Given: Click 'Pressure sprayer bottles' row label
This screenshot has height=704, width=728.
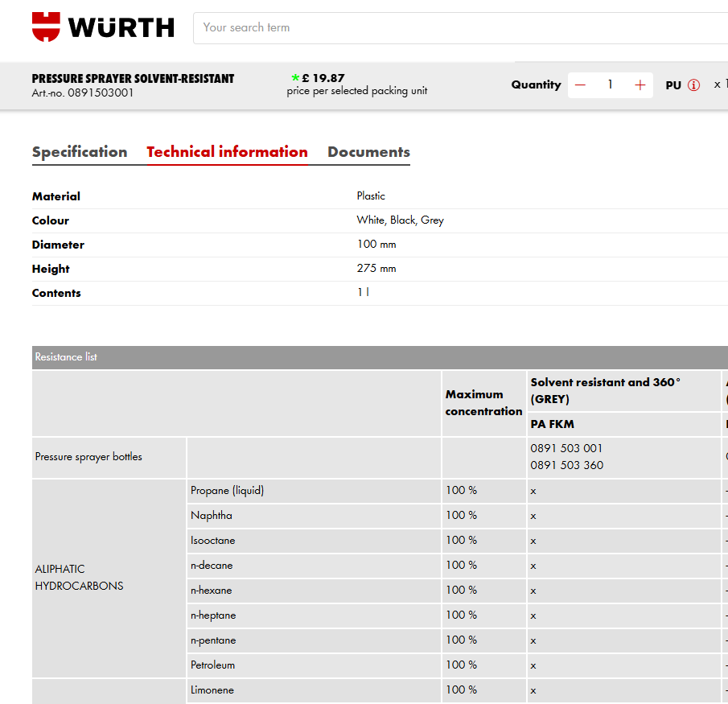Looking at the screenshot, I should (x=88, y=457).
